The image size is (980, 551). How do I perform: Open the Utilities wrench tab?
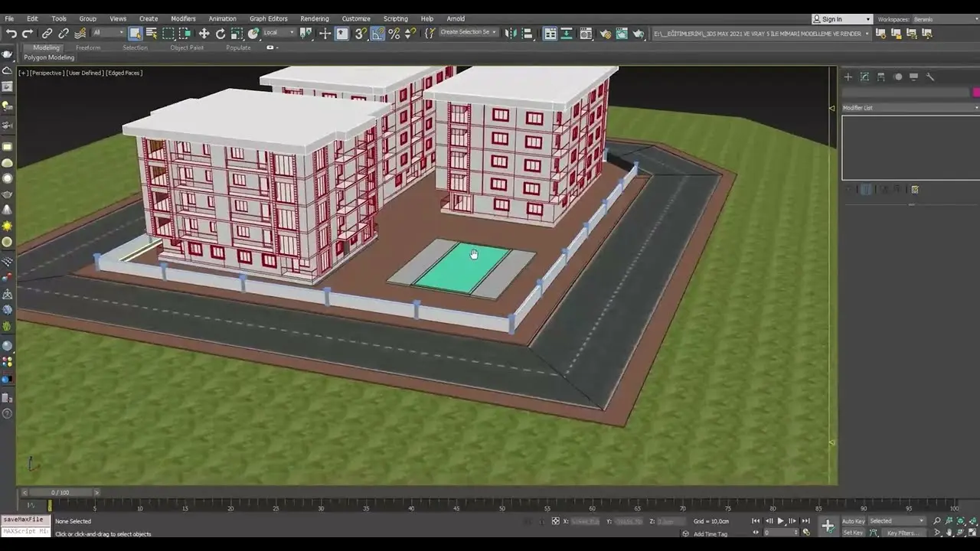930,77
